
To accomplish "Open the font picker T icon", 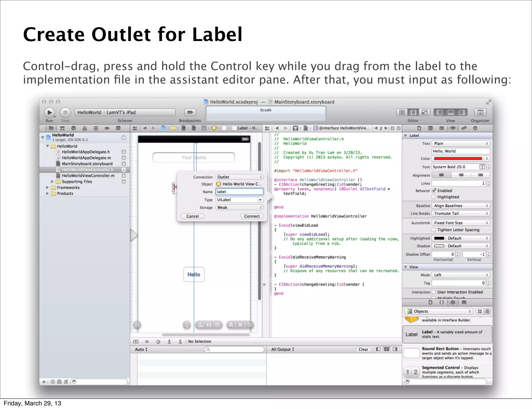I will [482, 167].
